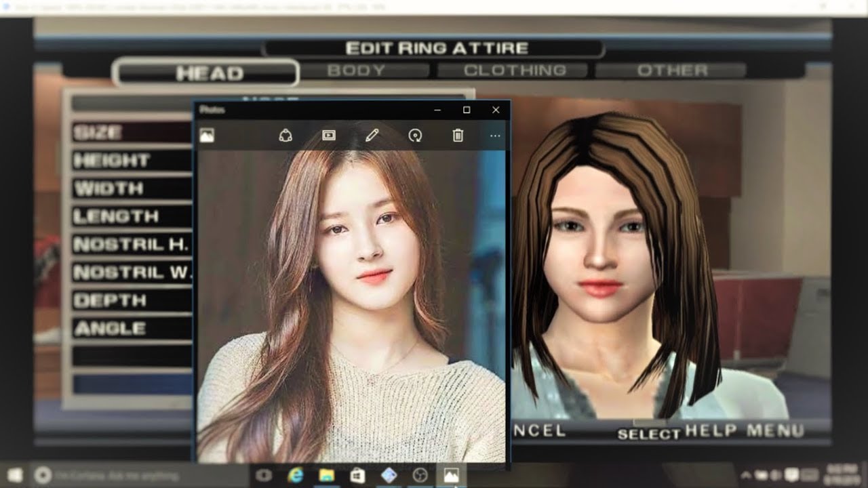Screen dimensions: 868x488
Task: Choose the ANGLE nose option
Action: 132,329
